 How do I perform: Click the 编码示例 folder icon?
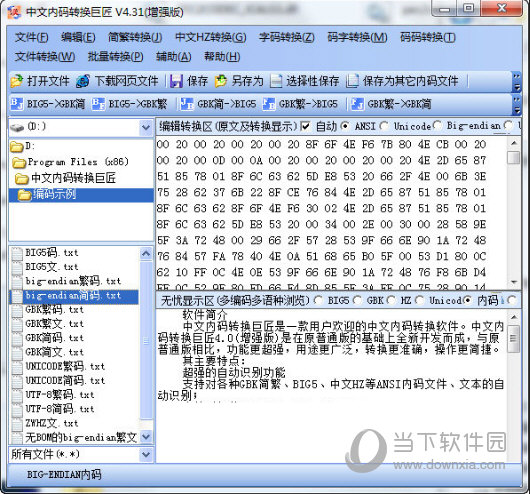coord(24,195)
